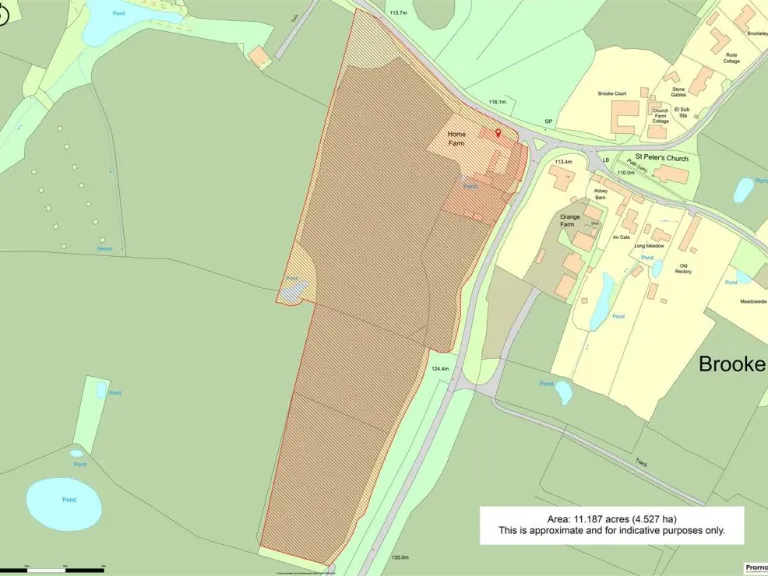This screenshot has width=768, height=576.
Task: Click the Promap logo
Action: (x=757, y=566)
